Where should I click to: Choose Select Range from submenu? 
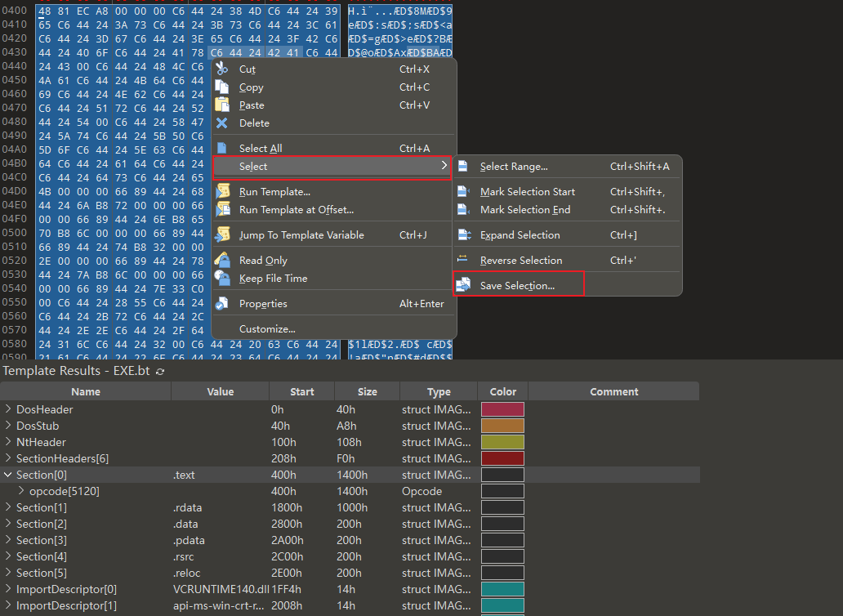513,167
